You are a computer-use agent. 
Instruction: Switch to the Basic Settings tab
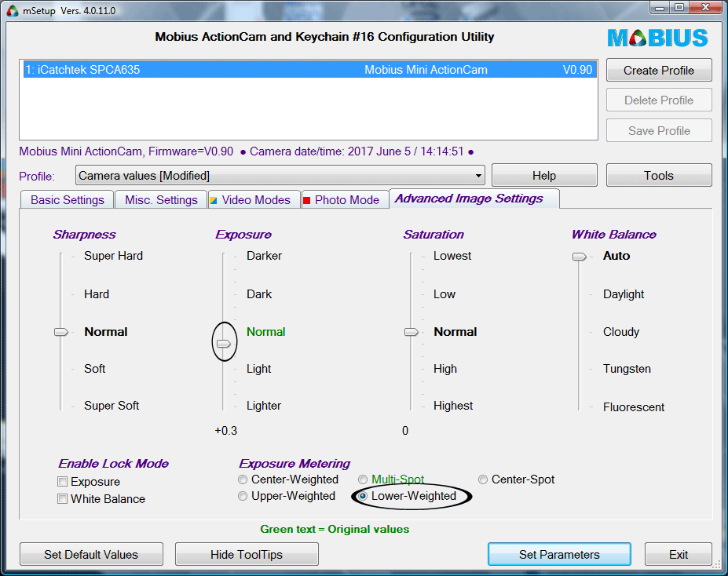click(68, 200)
